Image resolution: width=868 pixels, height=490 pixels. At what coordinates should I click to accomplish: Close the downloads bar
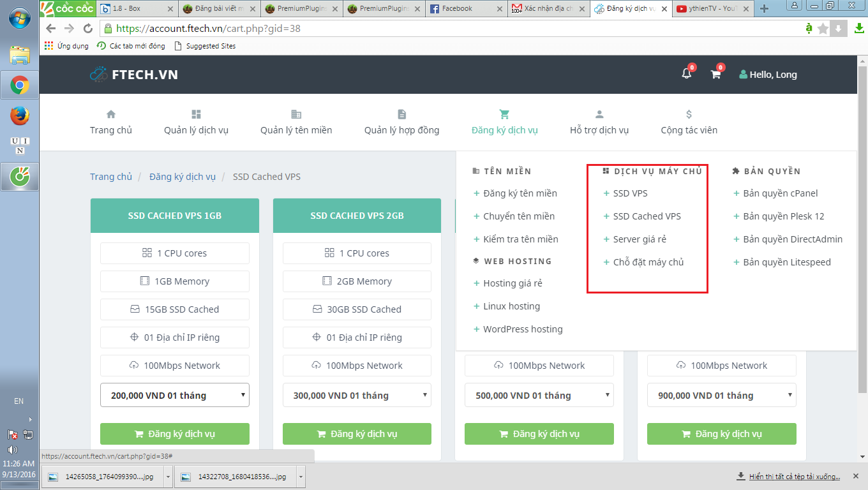[857, 477]
